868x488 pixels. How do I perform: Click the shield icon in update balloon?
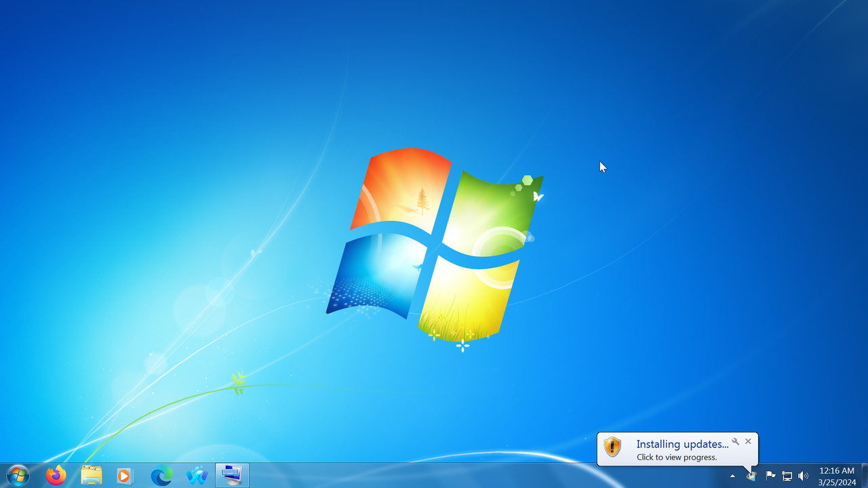[x=612, y=447]
